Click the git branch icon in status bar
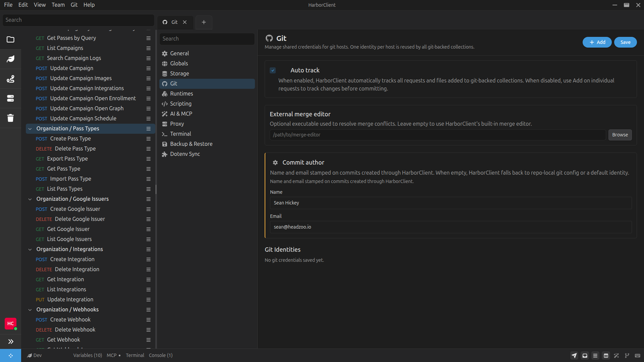Viewport: 644px width, 362px height. pos(627,355)
